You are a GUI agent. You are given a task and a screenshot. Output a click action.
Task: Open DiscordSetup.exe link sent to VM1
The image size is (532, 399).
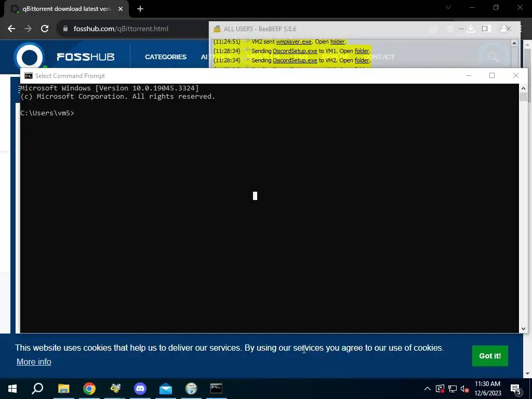coord(295,51)
